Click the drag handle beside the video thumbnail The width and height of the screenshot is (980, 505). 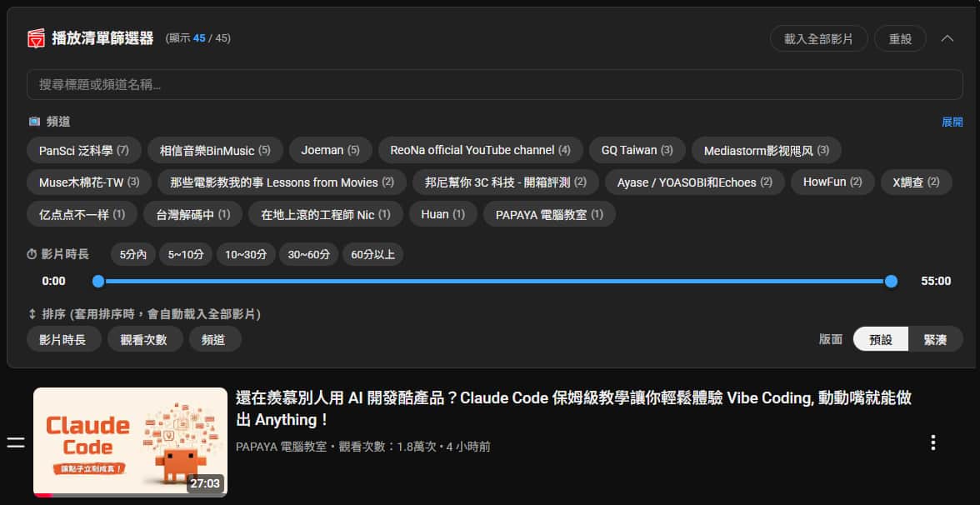[x=15, y=442]
